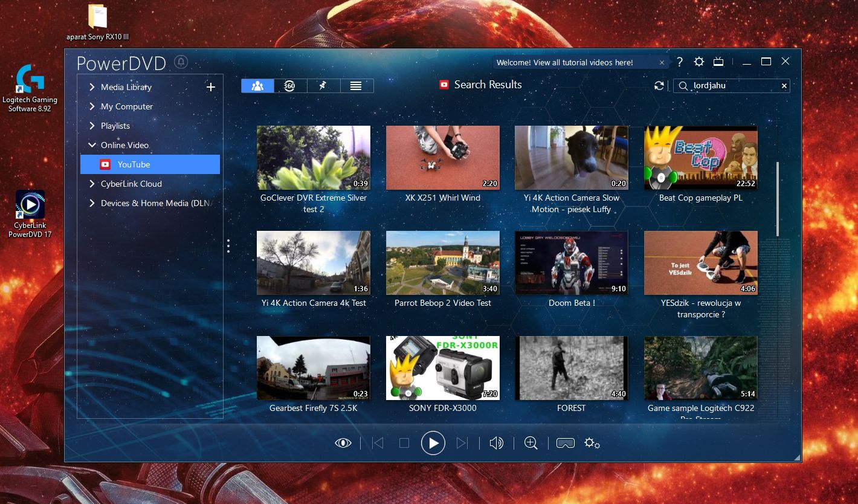
Task: Refresh the search results
Action: (x=659, y=86)
